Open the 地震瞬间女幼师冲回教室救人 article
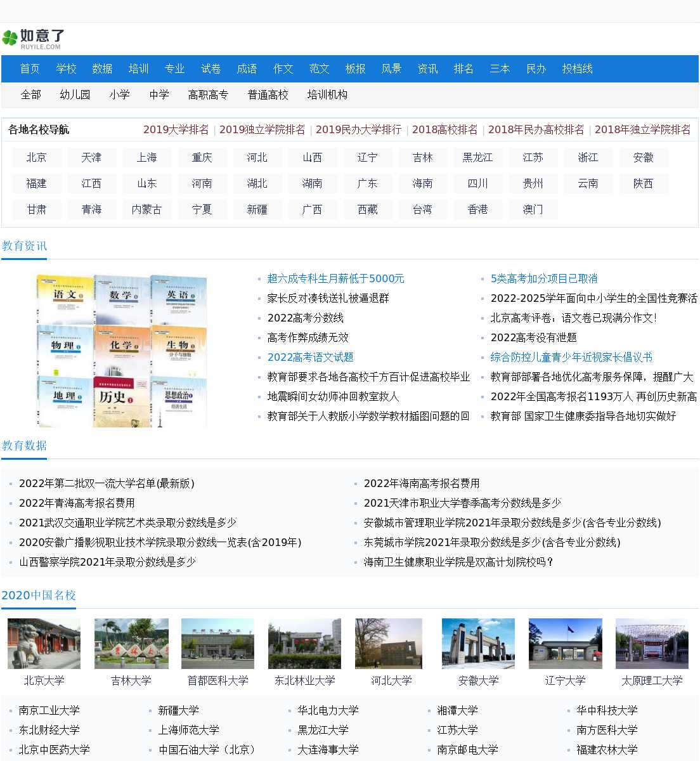Screen dimensions: 700x761 [333, 396]
